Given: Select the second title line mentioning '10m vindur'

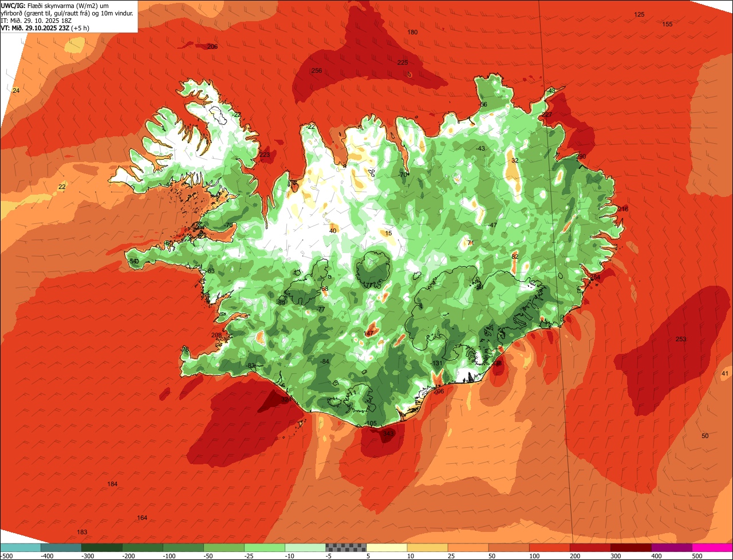Looking at the screenshot, I should tap(67, 13).
